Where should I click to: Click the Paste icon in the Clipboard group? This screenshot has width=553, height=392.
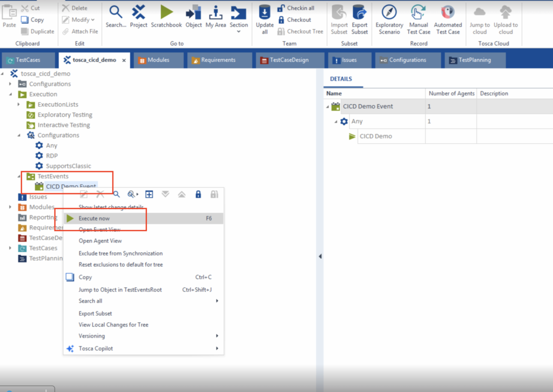click(9, 12)
